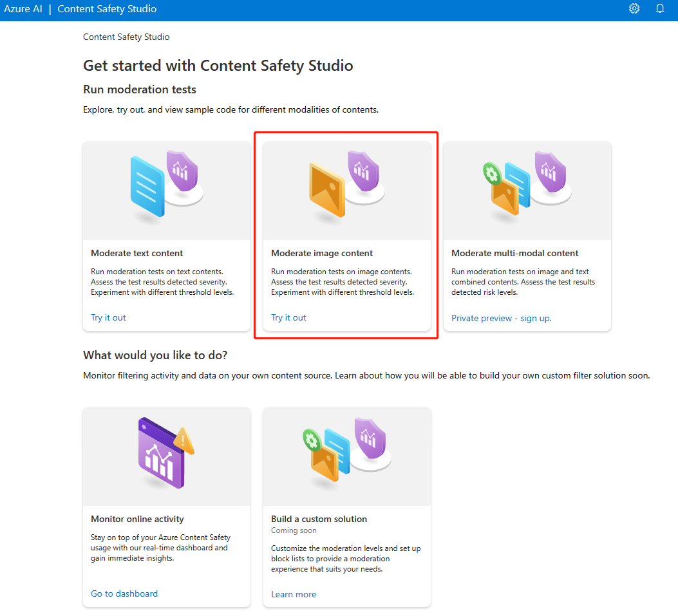Select Content Safety Studio breadcrumb
This screenshot has width=678, height=616.
click(126, 37)
